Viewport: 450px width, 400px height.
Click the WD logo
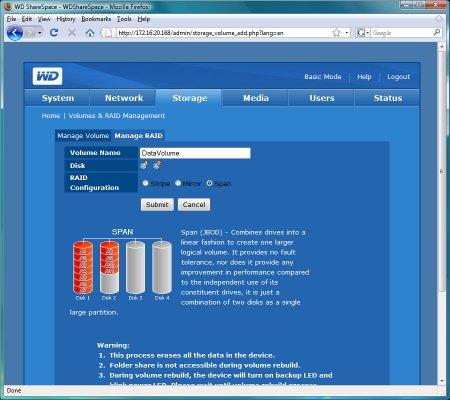[x=47, y=76]
